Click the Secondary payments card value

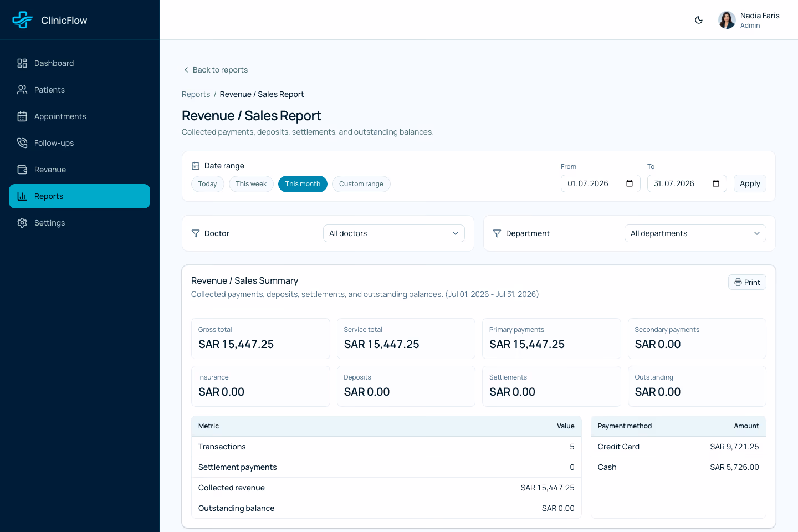coord(658,344)
